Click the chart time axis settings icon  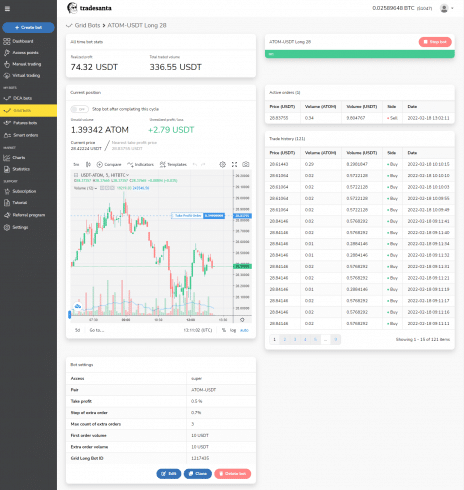[242, 320]
